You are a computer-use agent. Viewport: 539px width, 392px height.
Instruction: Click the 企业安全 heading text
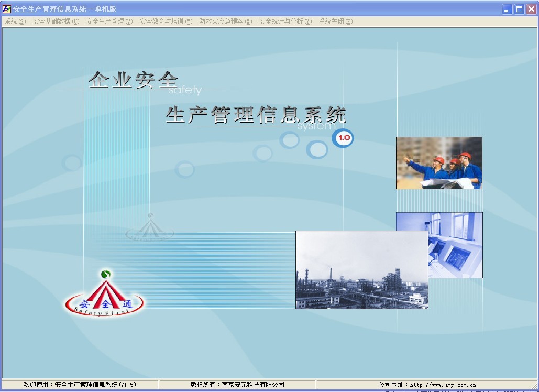click(134, 80)
